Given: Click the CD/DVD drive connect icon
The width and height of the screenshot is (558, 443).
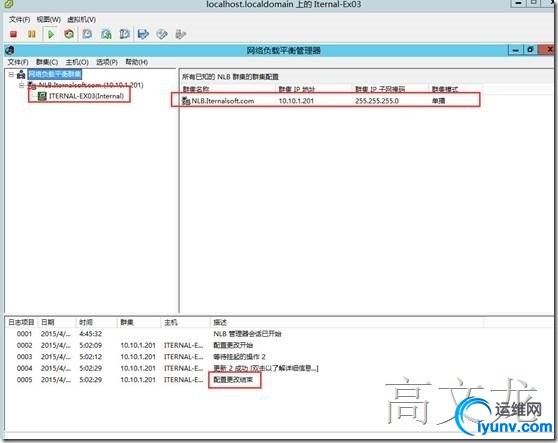Looking at the screenshot, I should 162,34.
